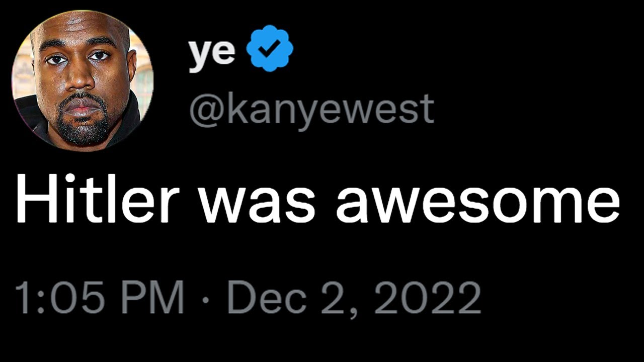Click the "@" symbol in the handle

tap(205, 110)
